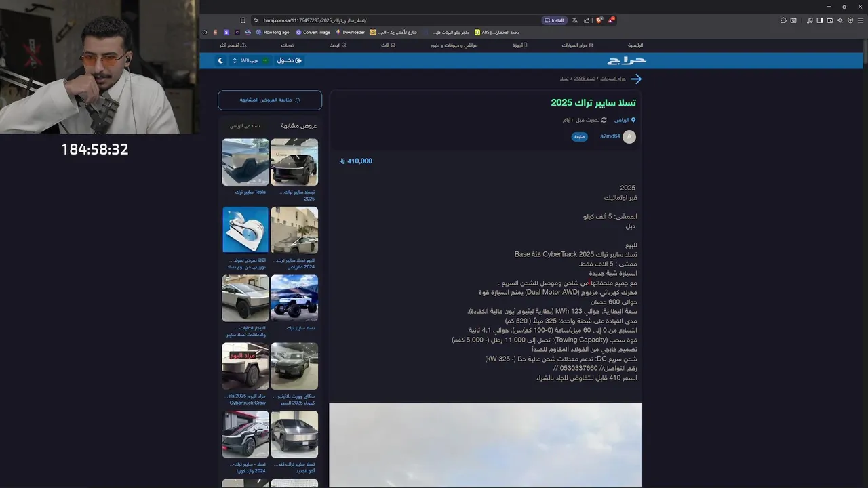
Task: Click the دخول login button
Action: [x=290, y=60]
